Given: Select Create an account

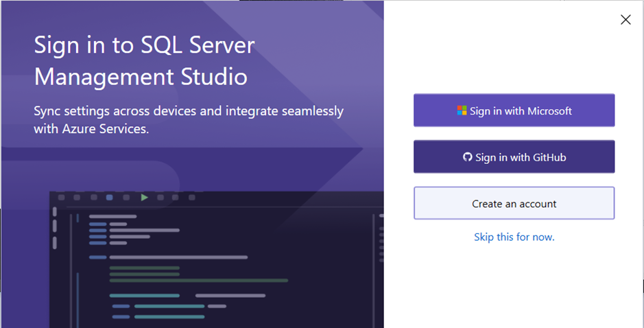Looking at the screenshot, I should pyautogui.click(x=514, y=203).
